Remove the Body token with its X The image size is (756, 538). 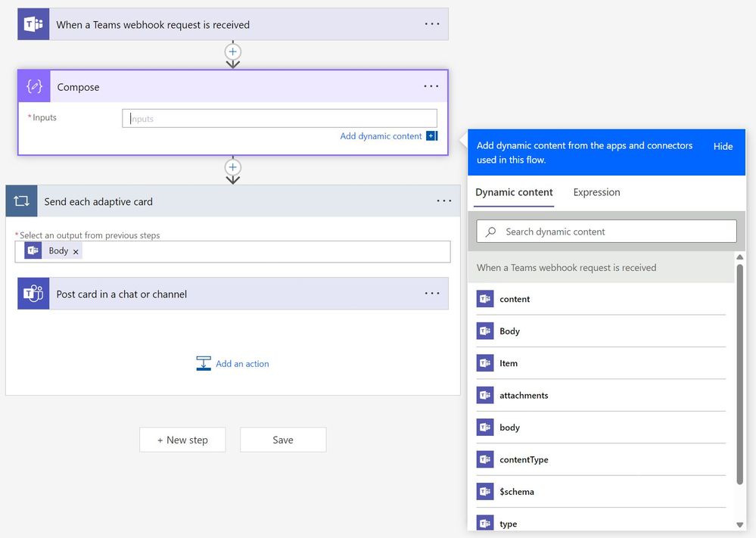(76, 252)
